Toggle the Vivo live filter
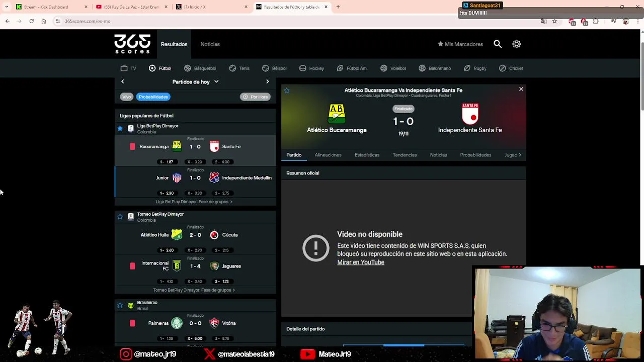 (126, 97)
